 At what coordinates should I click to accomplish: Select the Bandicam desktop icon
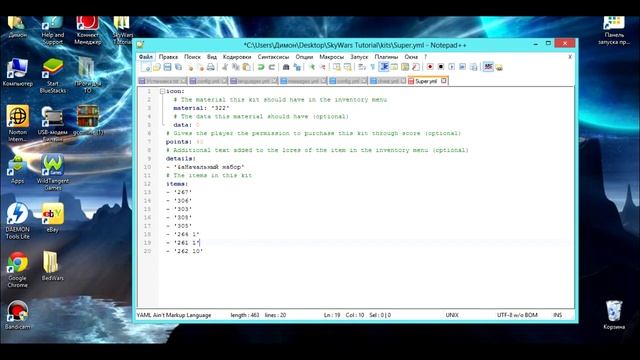[18, 315]
